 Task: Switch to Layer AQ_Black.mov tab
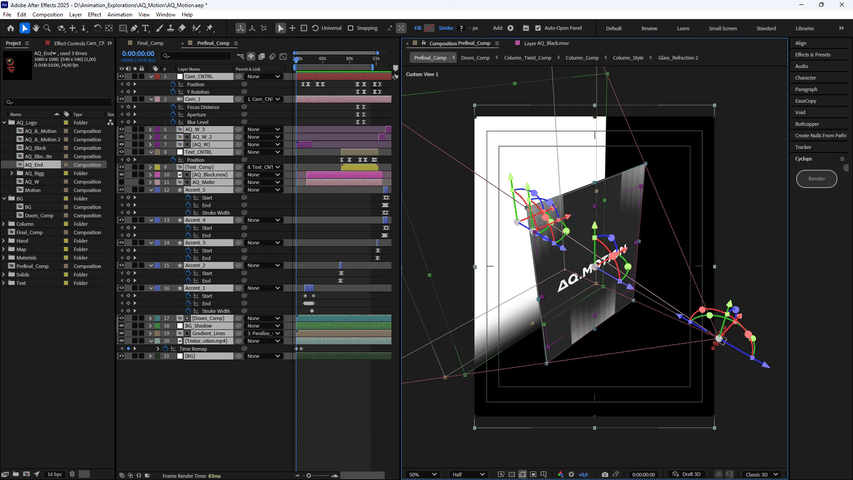546,43
